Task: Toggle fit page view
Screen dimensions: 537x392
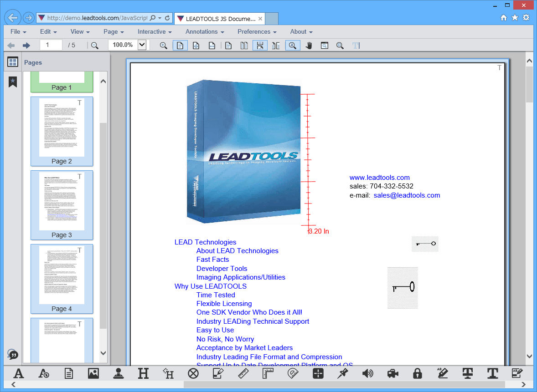Action: click(x=196, y=46)
